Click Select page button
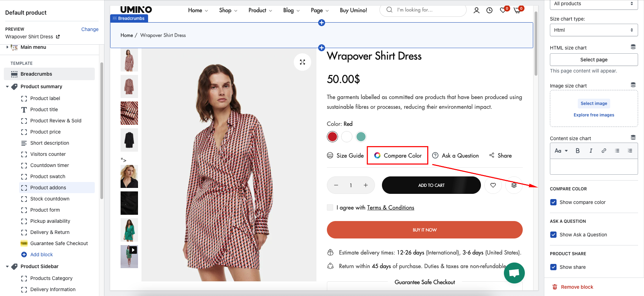 pyautogui.click(x=594, y=60)
